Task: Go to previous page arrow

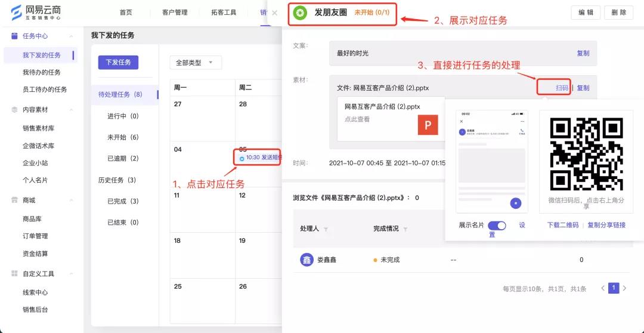Action: 603,288
